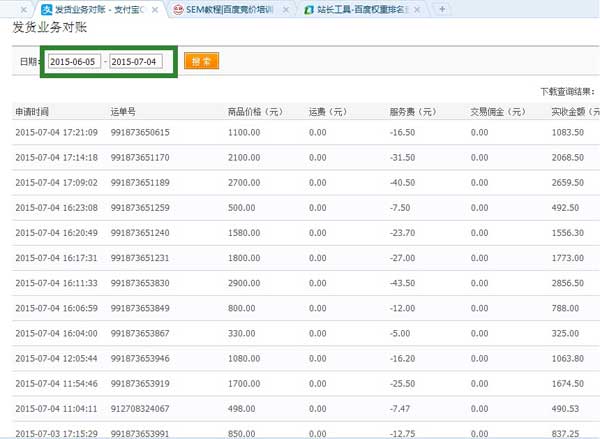Select waybill number 912708324067

point(140,409)
